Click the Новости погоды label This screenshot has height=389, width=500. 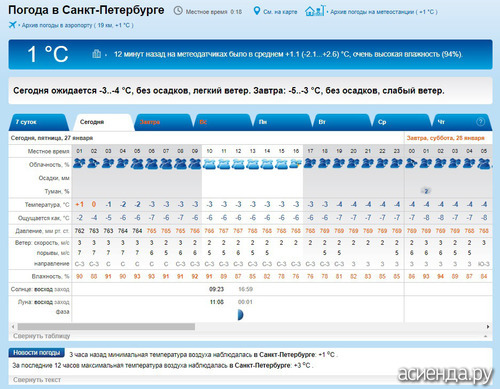tap(37, 353)
